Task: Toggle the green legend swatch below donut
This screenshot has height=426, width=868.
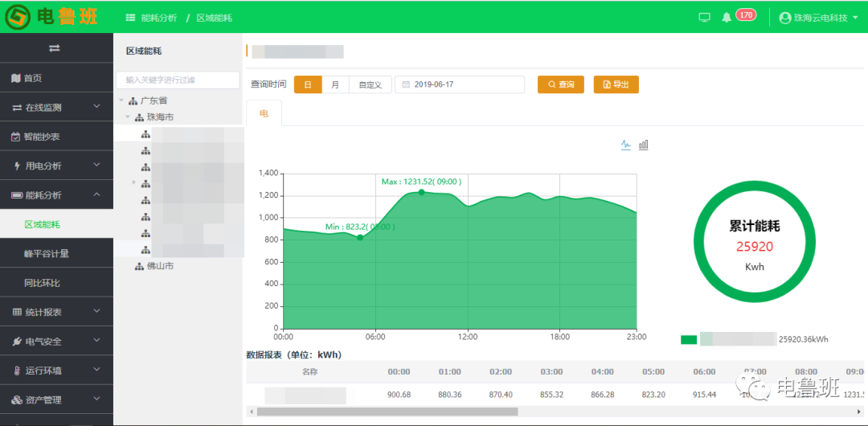Action: point(689,339)
